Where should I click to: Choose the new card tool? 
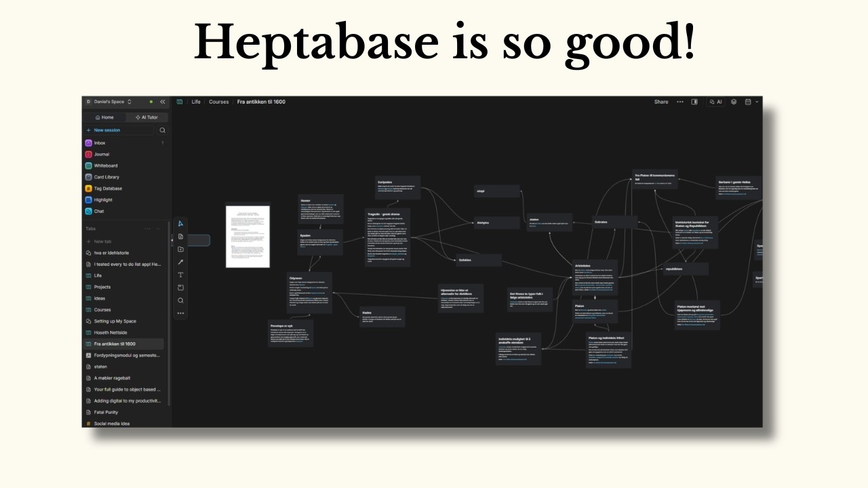click(x=180, y=237)
